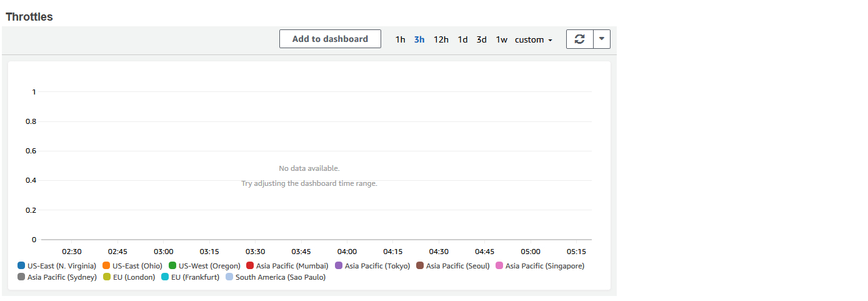The height and width of the screenshot is (301, 868).
Task: Toggle US-East (N. Virginia) blue legend swatch
Action: pos(21,266)
